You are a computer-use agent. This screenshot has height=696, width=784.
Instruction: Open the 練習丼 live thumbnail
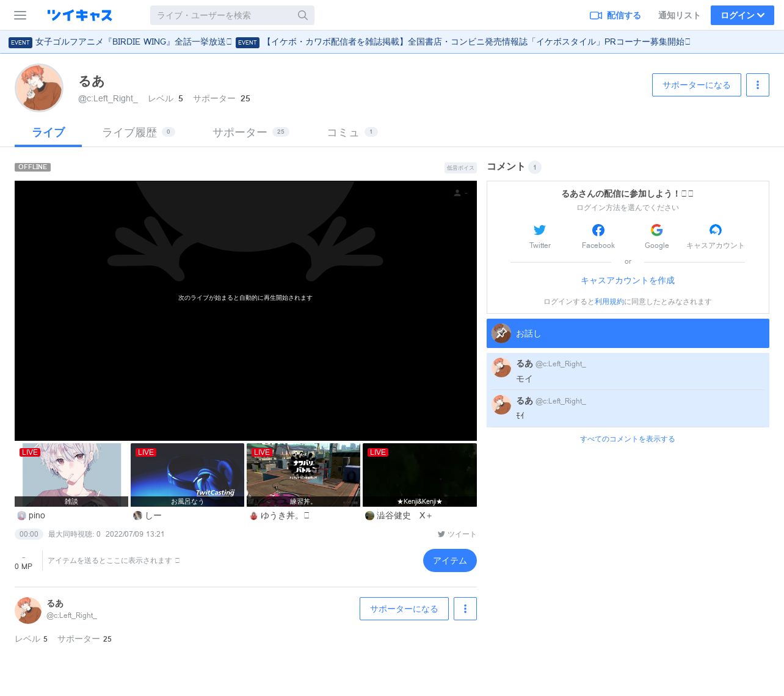(303, 475)
